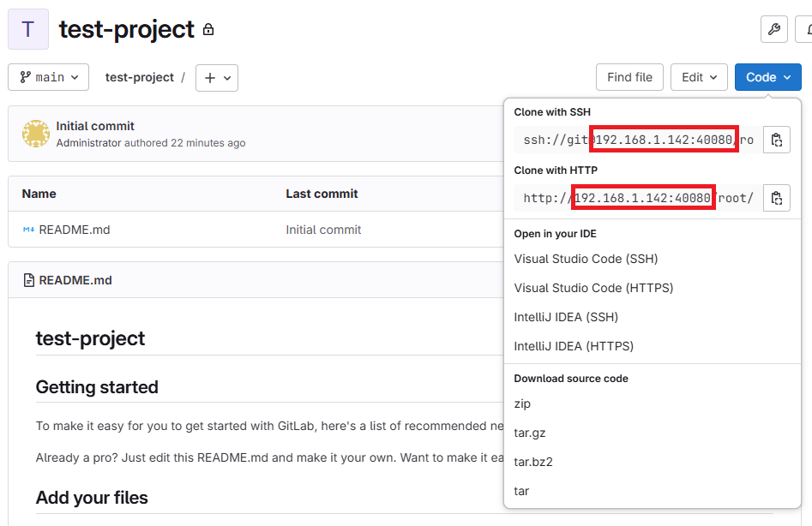
Task: Copy the HTTP clone URL
Action: [777, 198]
